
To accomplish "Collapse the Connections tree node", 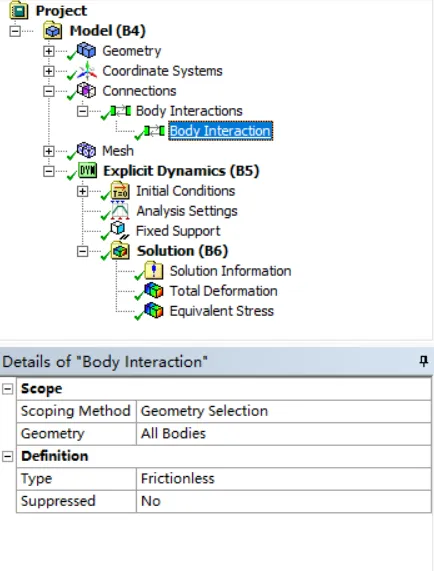I will 48,91.
